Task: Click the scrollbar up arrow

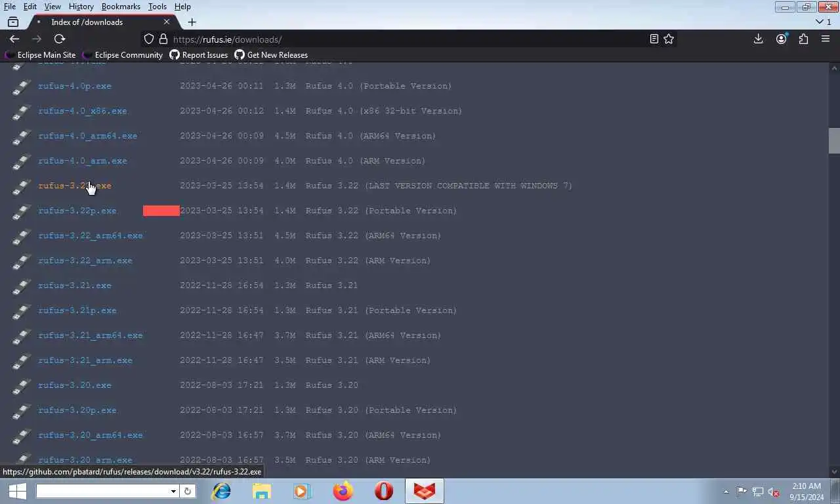Action: click(834, 68)
